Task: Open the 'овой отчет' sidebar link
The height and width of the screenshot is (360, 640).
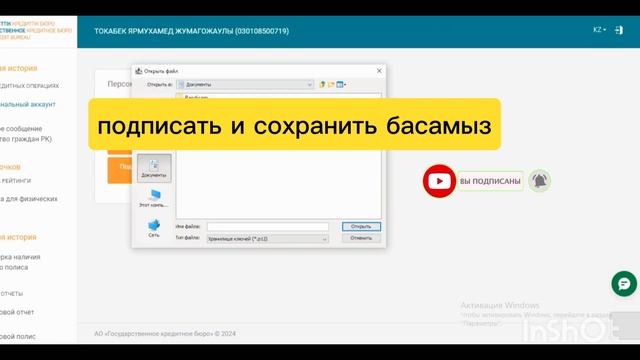Action: coord(17,312)
